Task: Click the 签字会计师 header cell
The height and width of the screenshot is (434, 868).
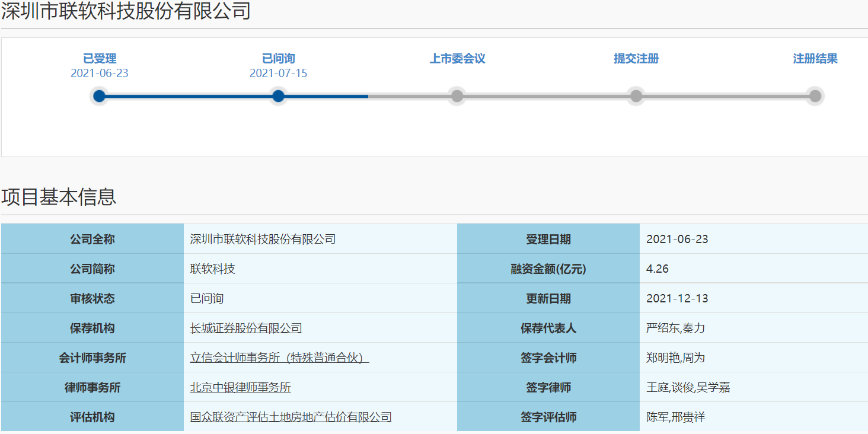Action: [x=548, y=358]
